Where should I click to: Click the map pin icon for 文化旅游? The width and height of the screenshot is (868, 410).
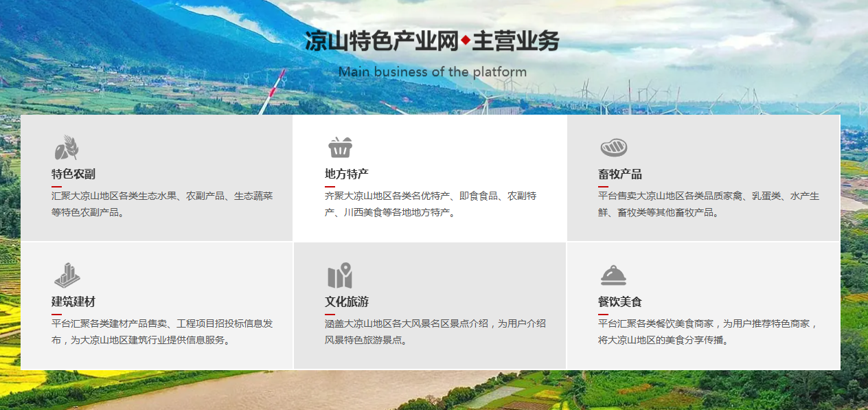[340, 275]
